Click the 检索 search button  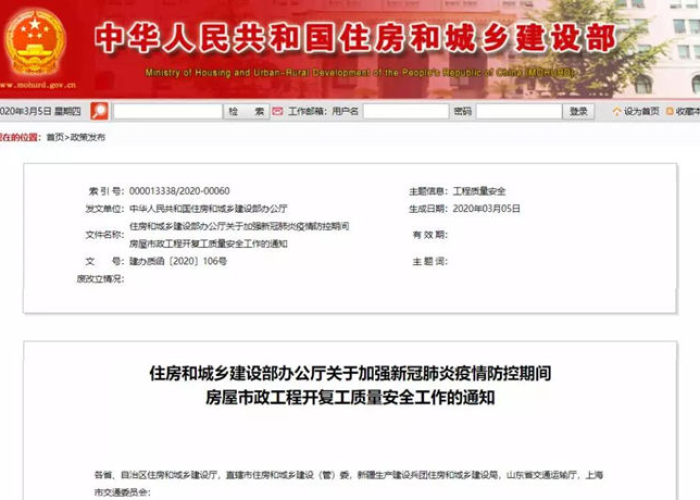coord(246,111)
